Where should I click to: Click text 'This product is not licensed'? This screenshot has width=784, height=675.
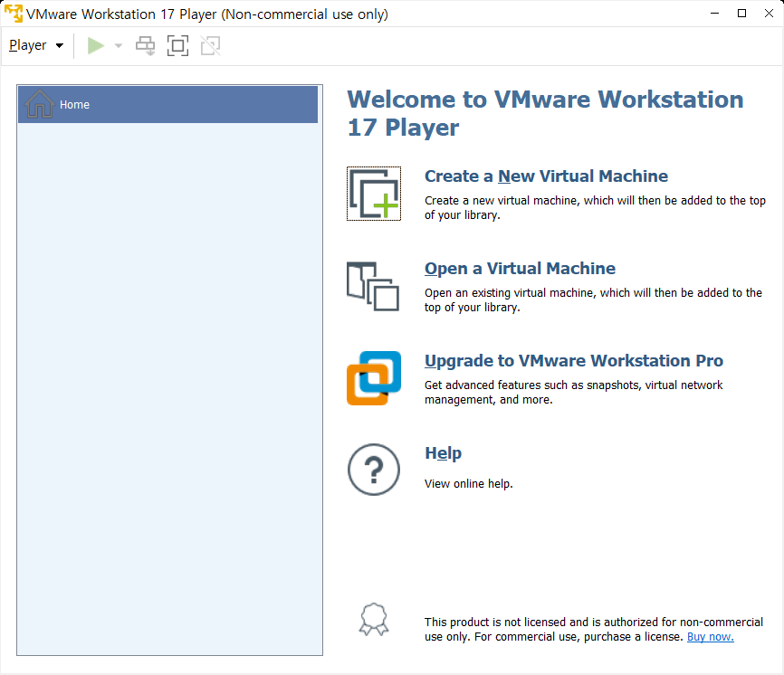pyautogui.click(x=495, y=622)
